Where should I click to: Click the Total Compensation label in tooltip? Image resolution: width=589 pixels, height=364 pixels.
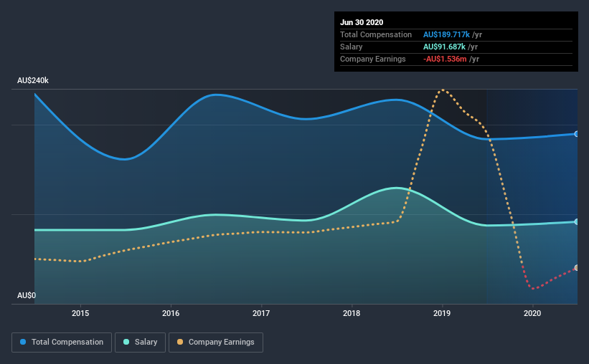coord(376,34)
